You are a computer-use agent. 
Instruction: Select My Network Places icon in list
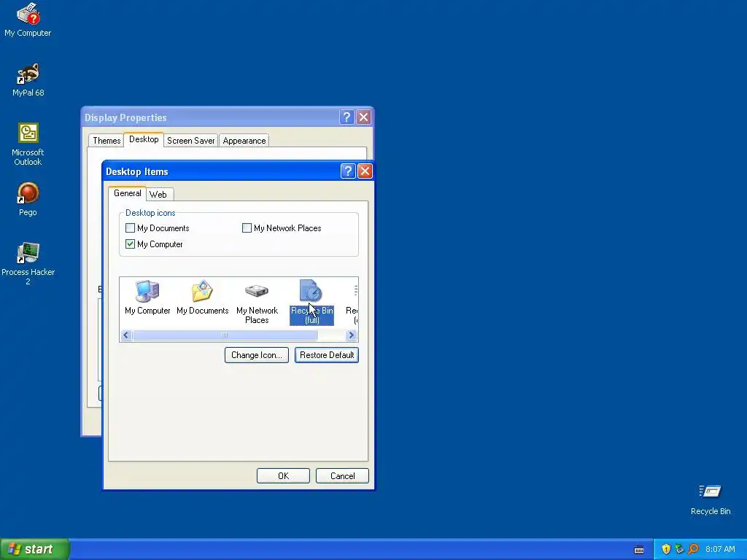pyautogui.click(x=257, y=303)
